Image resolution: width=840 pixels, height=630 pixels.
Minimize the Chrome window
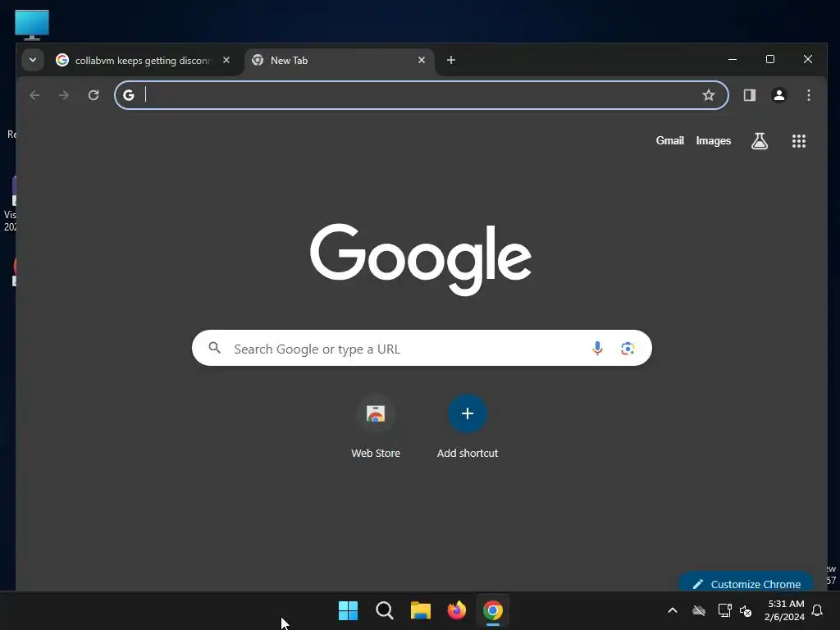coord(733,59)
